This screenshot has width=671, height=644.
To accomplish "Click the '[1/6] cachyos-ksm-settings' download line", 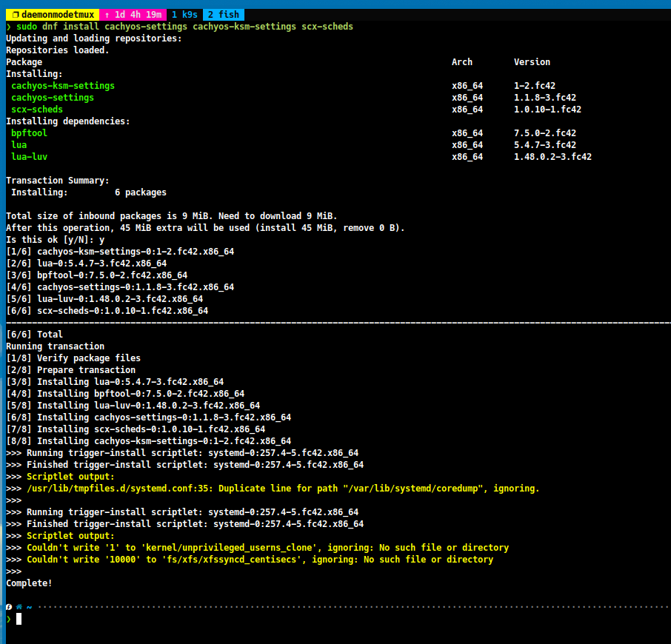I will tap(120, 252).
